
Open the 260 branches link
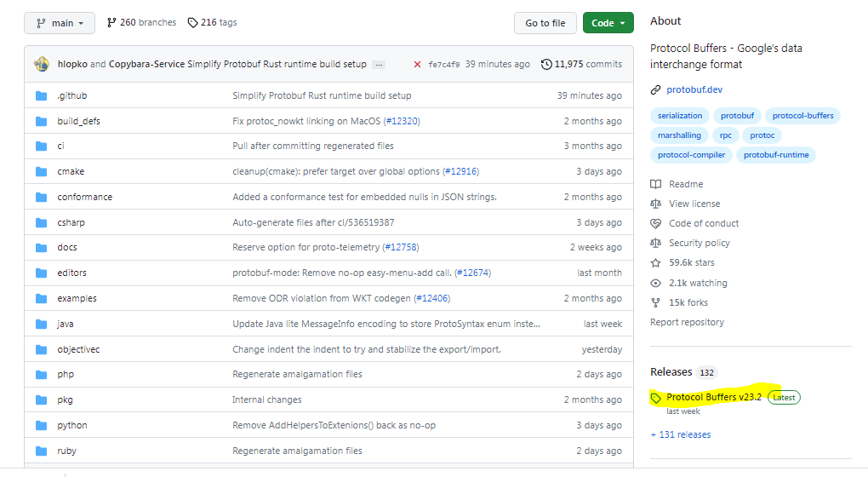coord(140,23)
